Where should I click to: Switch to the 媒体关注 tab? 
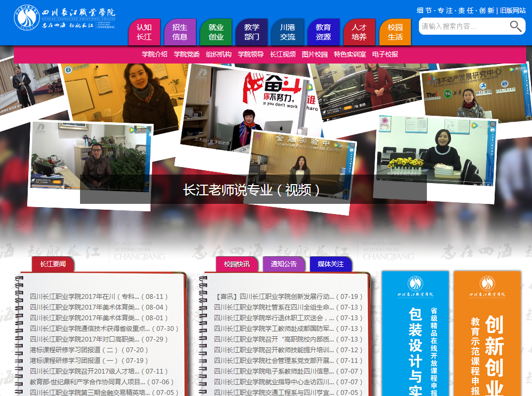[331, 264]
